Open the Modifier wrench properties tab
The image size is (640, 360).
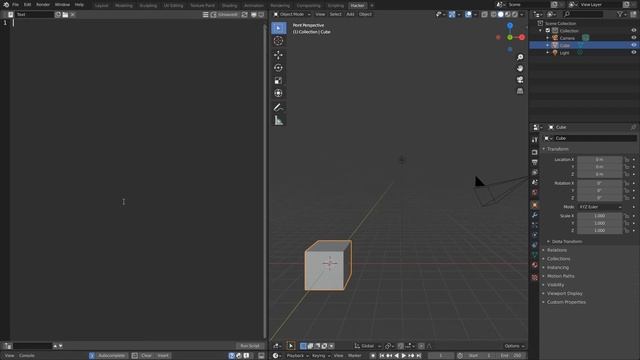click(535, 215)
